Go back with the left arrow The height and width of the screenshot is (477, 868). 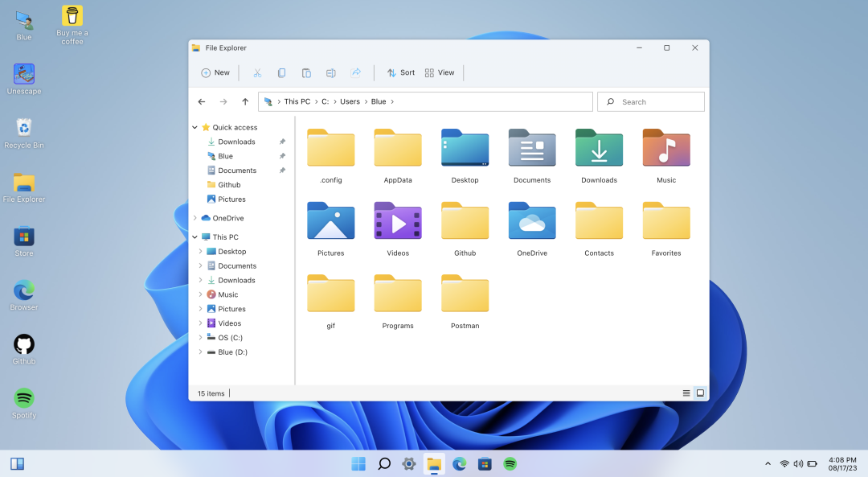tap(202, 102)
